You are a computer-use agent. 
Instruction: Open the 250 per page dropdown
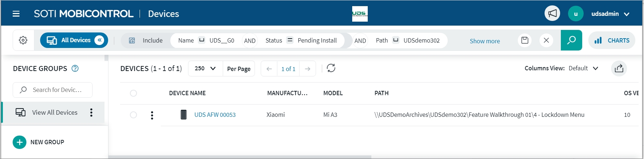click(x=205, y=69)
